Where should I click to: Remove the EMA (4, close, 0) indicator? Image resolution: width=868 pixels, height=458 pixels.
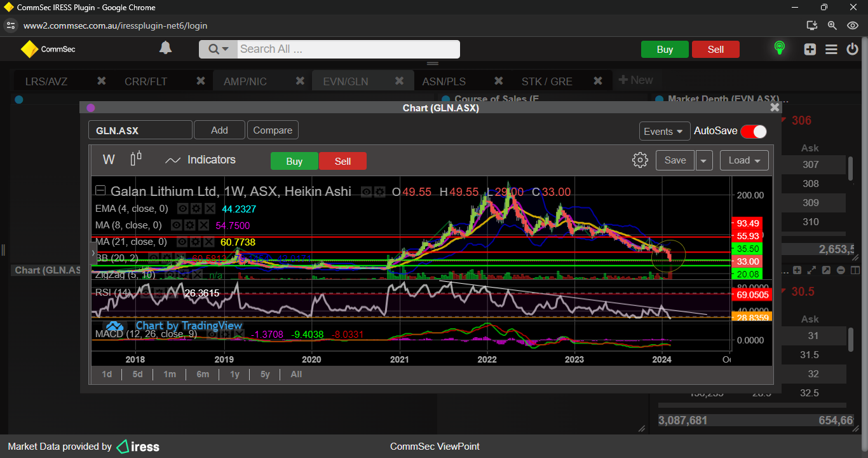[x=210, y=209]
